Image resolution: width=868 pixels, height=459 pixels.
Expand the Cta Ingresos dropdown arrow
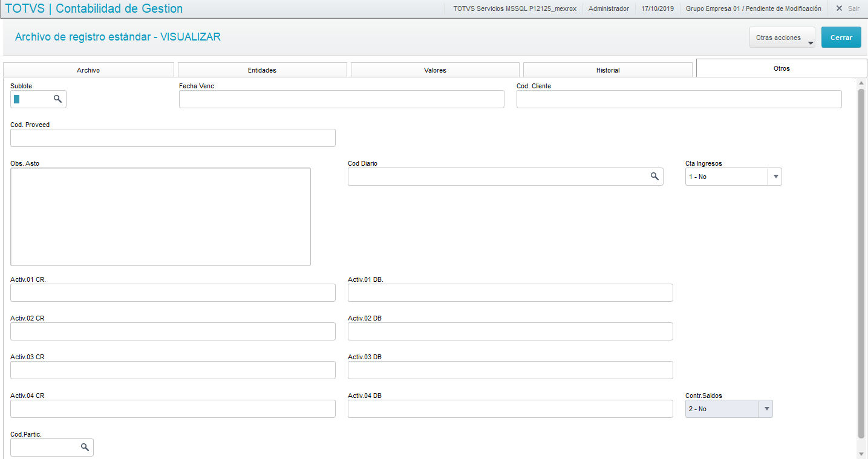pos(775,177)
